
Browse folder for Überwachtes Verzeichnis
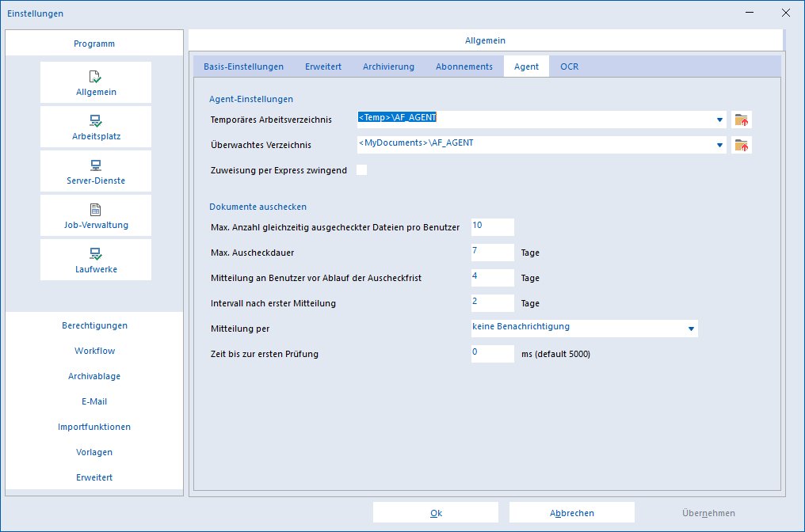click(x=742, y=145)
